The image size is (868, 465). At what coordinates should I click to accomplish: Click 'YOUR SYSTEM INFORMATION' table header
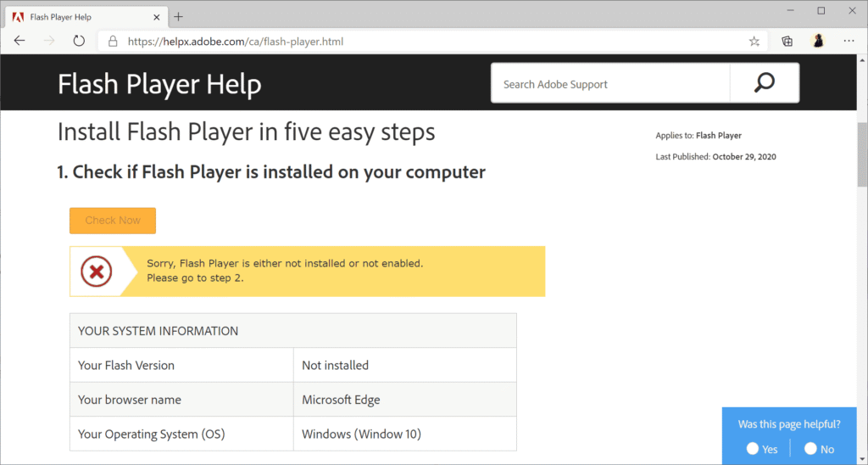coord(292,331)
